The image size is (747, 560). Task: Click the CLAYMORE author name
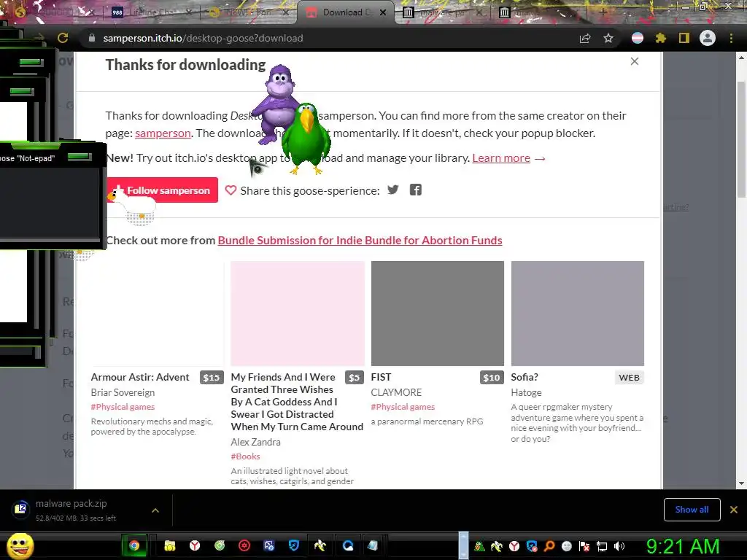click(396, 392)
